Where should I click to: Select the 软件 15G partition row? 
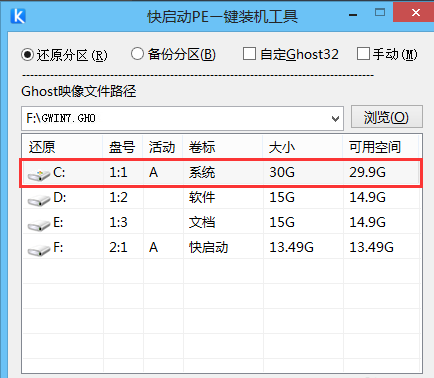[x=221, y=197]
